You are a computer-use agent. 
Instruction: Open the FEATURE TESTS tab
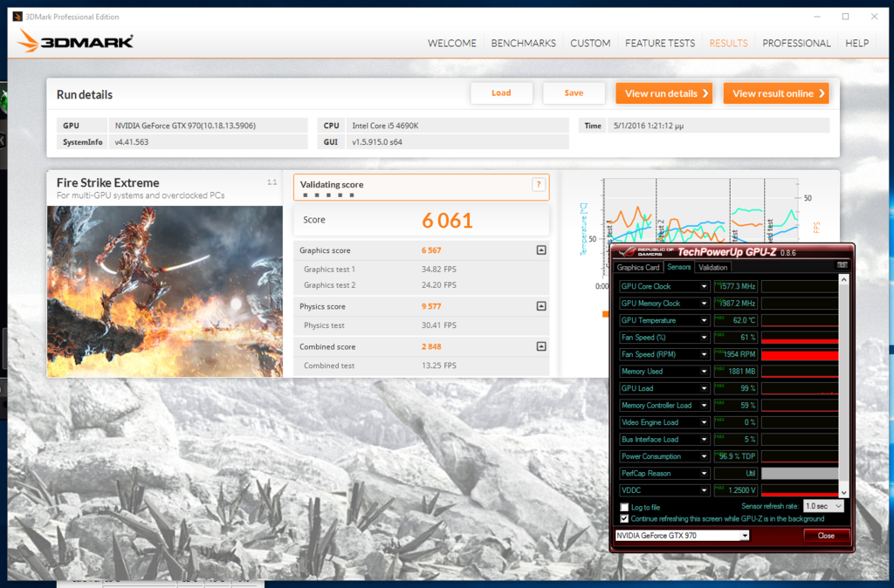660,44
